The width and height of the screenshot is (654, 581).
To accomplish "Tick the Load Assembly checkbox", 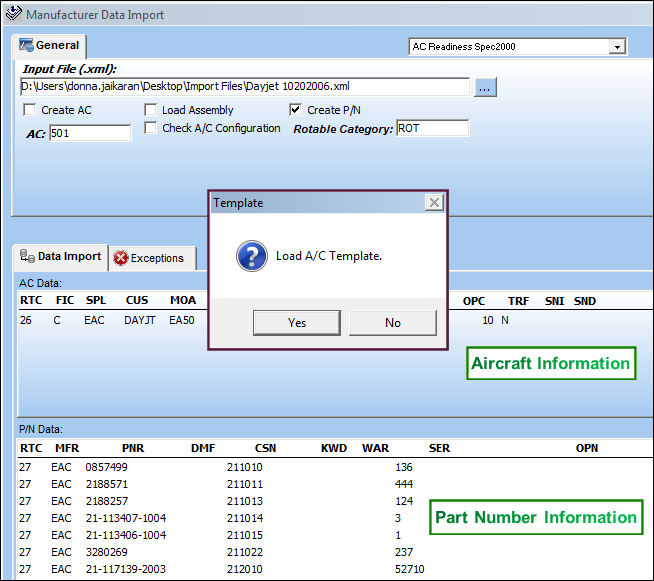I will point(150,110).
